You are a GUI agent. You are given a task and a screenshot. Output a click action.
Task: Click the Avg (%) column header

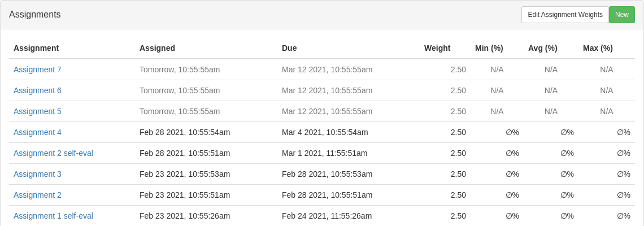pos(542,48)
